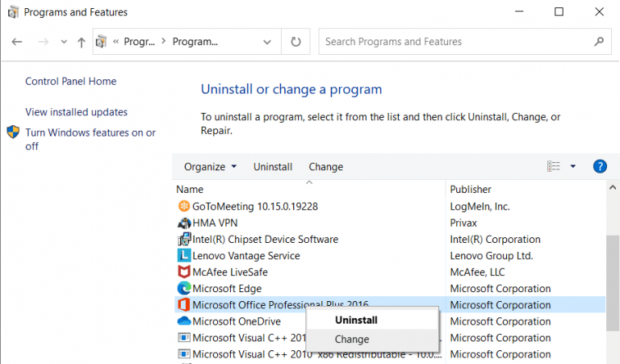Open the View installed updates link
The height and width of the screenshot is (364, 620).
click(x=77, y=112)
